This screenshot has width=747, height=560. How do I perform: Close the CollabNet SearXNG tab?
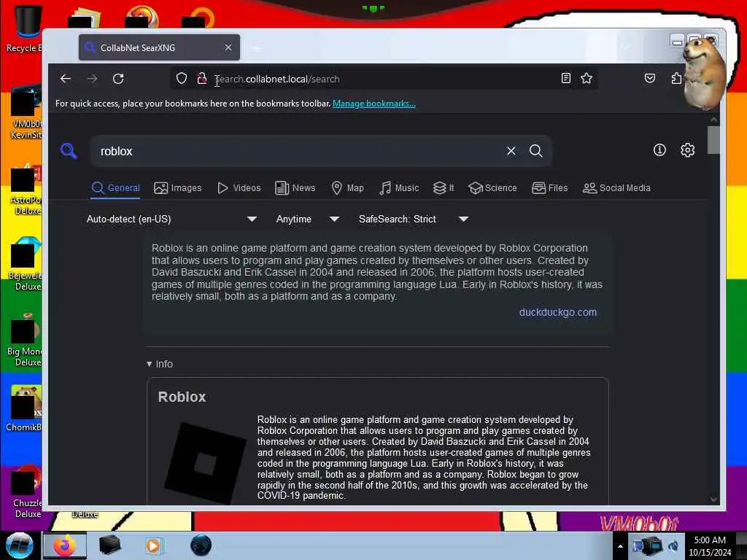pyautogui.click(x=228, y=47)
